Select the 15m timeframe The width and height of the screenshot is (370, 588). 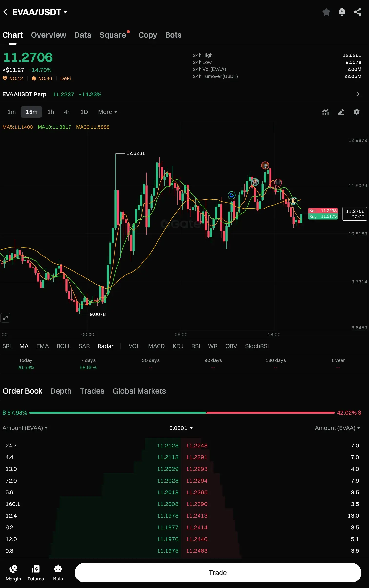[x=31, y=112]
